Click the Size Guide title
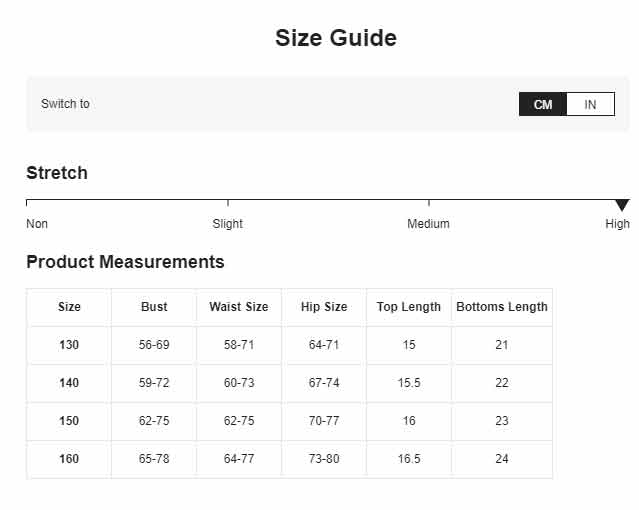This screenshot has width=639, height=510. tap(336, 38)
